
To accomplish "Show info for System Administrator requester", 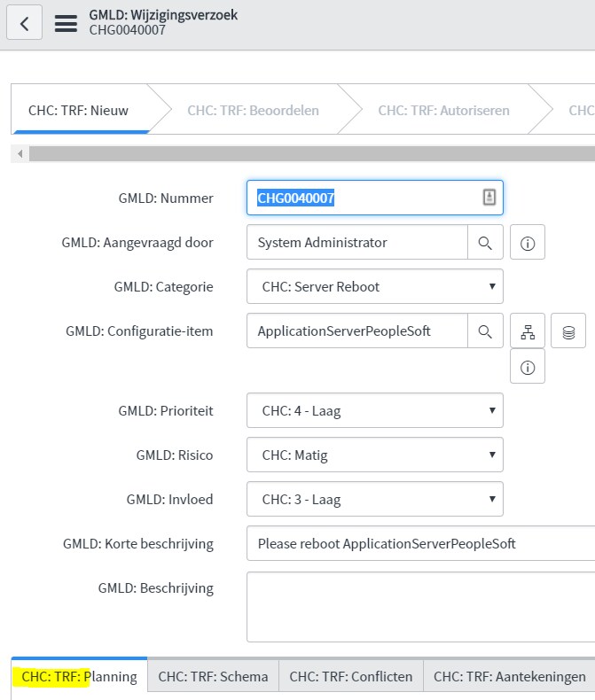I will (x=528, y=243).
